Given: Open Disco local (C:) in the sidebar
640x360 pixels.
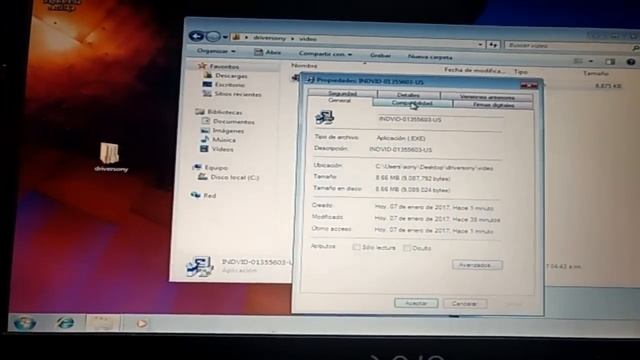Looking at the screenshot, I should tap(234, 178).
